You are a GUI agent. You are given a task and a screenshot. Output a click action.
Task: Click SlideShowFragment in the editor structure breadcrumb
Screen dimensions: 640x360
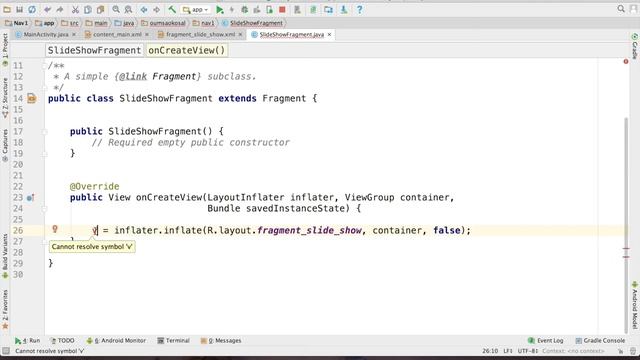(x=94, y=50)
